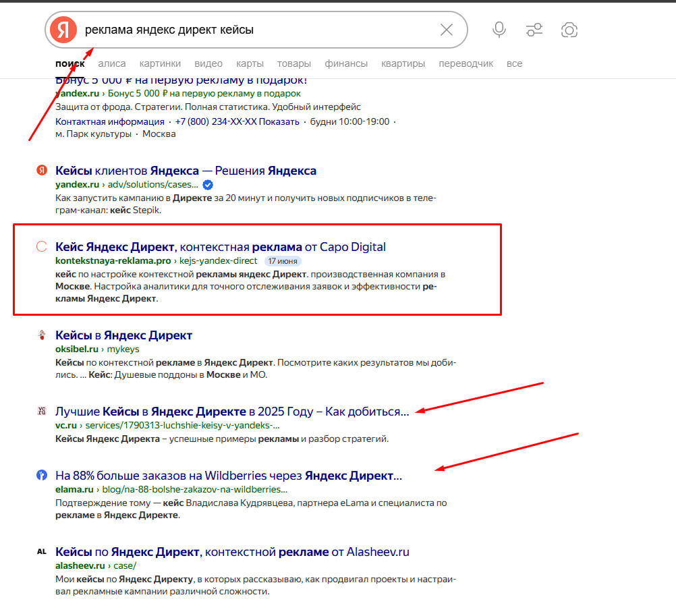Show phone number +7 (800) 234-XX-XX
The image size is (676, 616).
(237, 121)
